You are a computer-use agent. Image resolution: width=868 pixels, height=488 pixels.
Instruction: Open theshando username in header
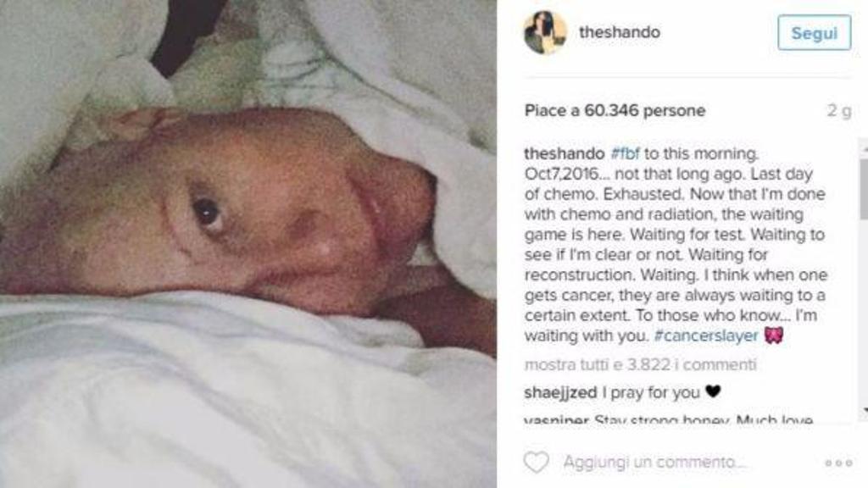click(620, 33)
